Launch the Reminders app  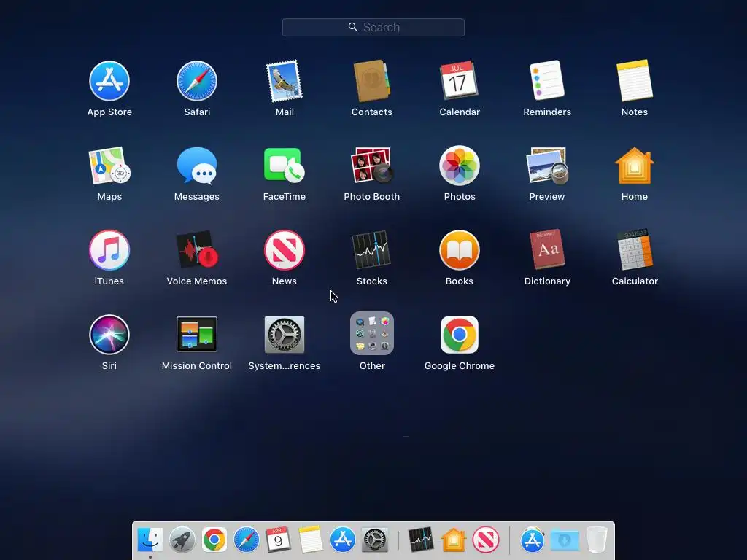coord(547,80)
